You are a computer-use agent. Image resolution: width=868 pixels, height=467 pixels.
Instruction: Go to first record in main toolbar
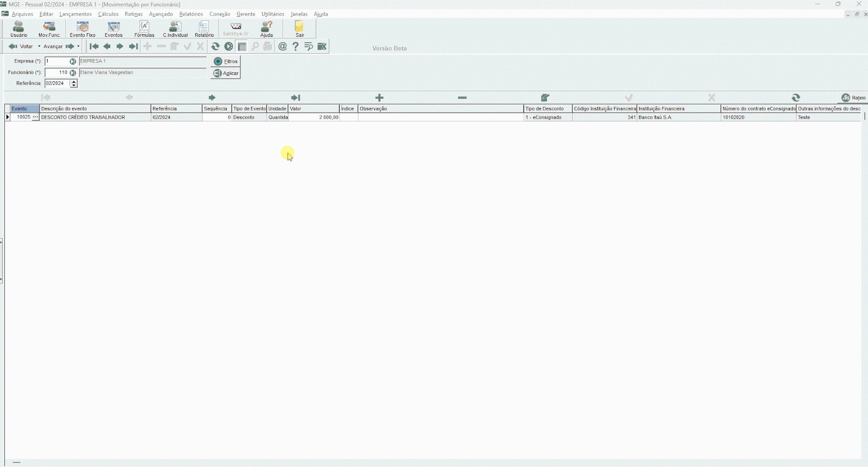(94, 47)
